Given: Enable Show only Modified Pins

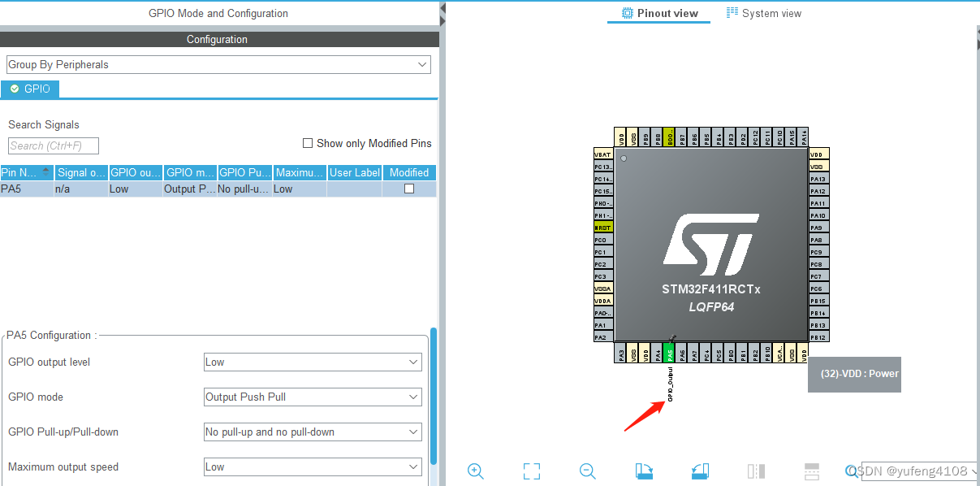Looking at the screenshot, I should 308,143.
